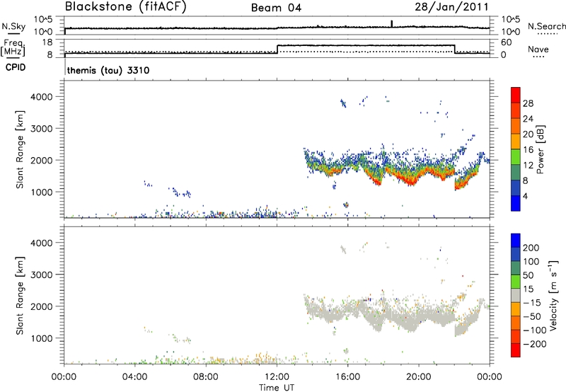Click the noise spike in the N.Sky trace
566x392 pixels.
[x=392, y=23]
